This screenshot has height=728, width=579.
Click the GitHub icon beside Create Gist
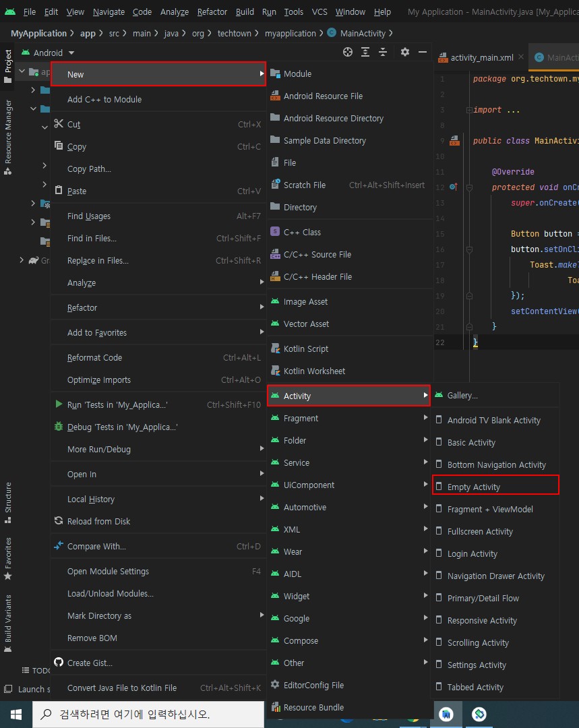click(x=59, y=662)
